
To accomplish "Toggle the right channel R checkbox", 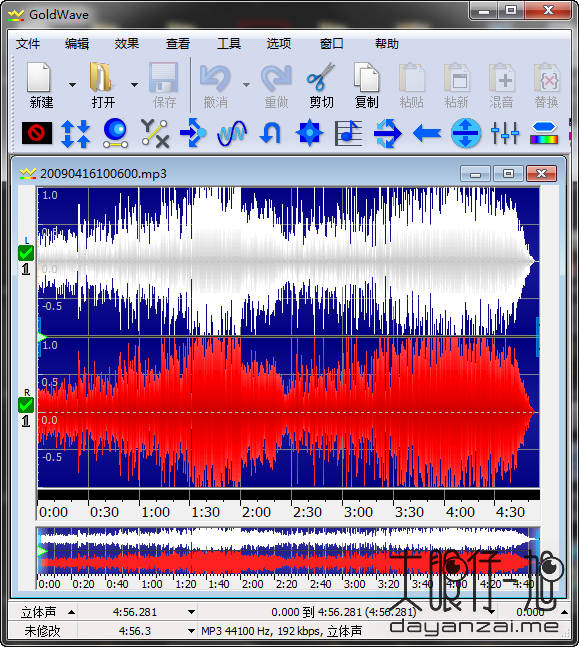I will 26,405.
